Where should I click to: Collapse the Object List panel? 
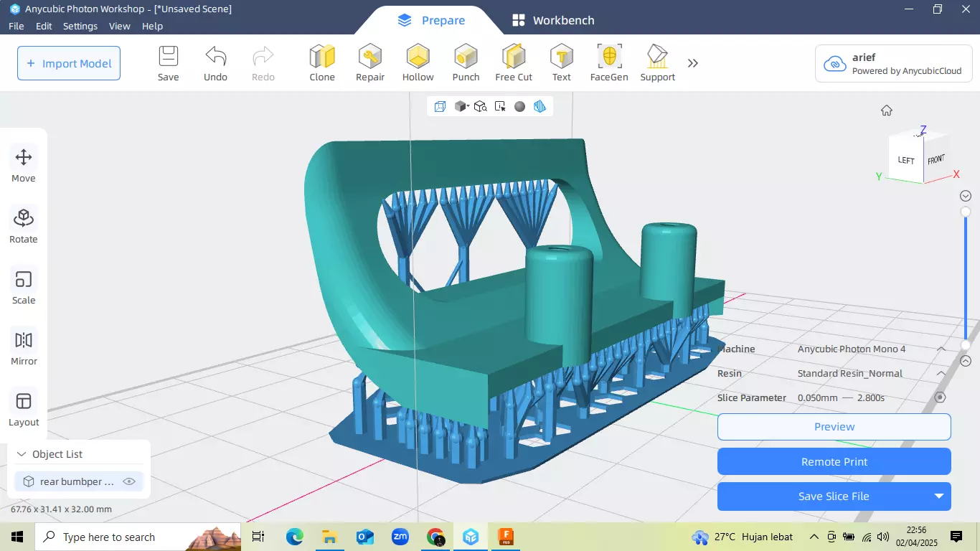click(21, 454)
